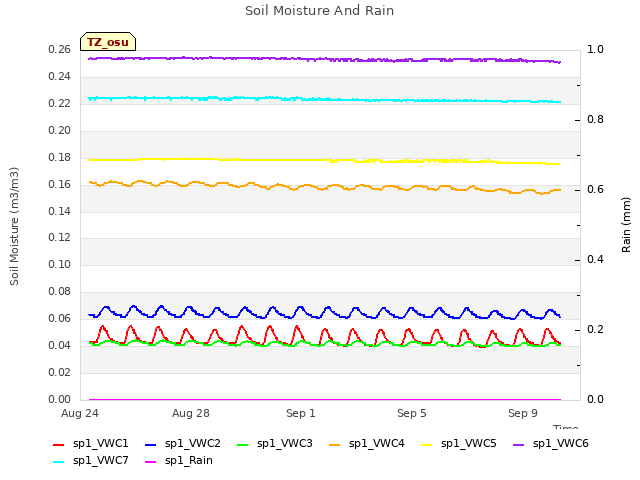Click the Sep 9 date tick label
The height and width of the screenshot is (480, 640).
point(522,413)
